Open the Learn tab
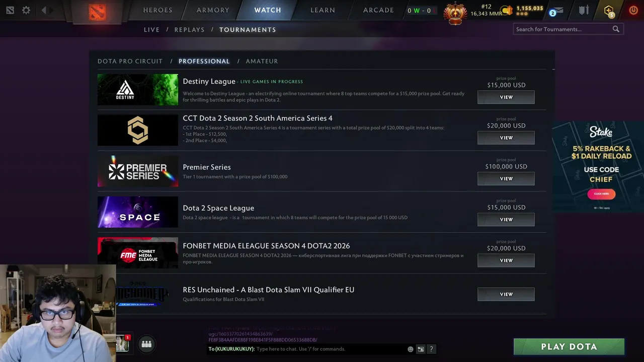 click(x=323, y=10)
